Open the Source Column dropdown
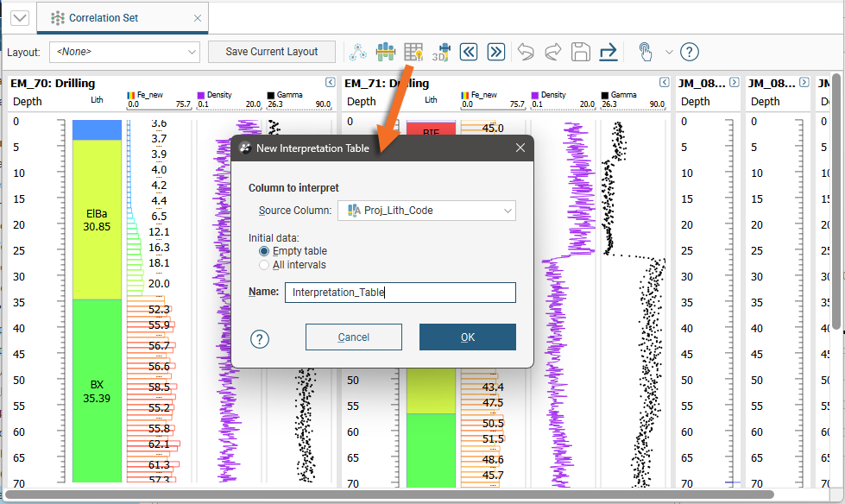845x504 pixels. click(x=427, y=211)
